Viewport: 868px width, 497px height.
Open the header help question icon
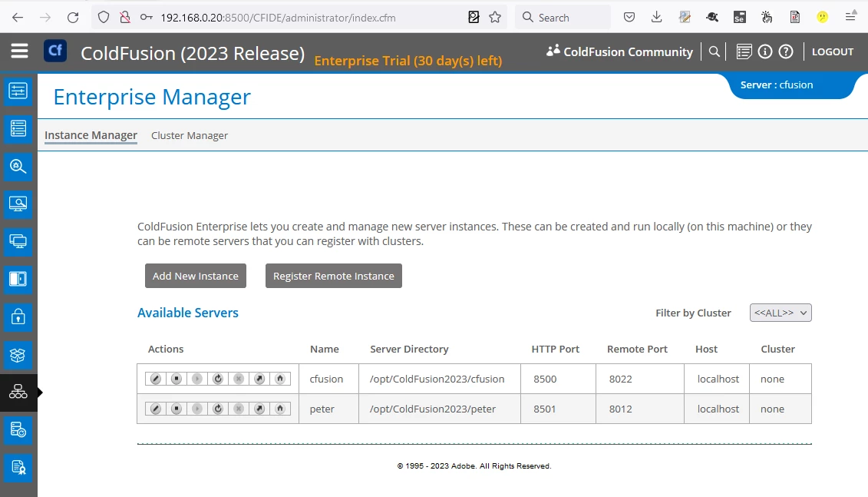(x=786, y=51)
